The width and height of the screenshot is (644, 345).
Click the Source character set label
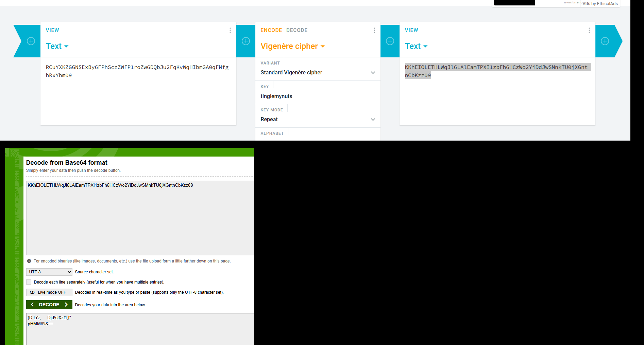click(x=95, y=272)
